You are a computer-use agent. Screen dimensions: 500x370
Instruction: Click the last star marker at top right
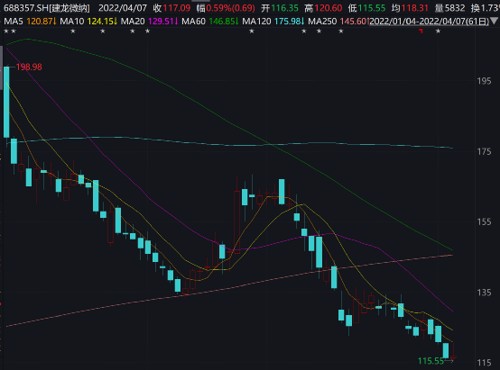(x=438, y=31)
